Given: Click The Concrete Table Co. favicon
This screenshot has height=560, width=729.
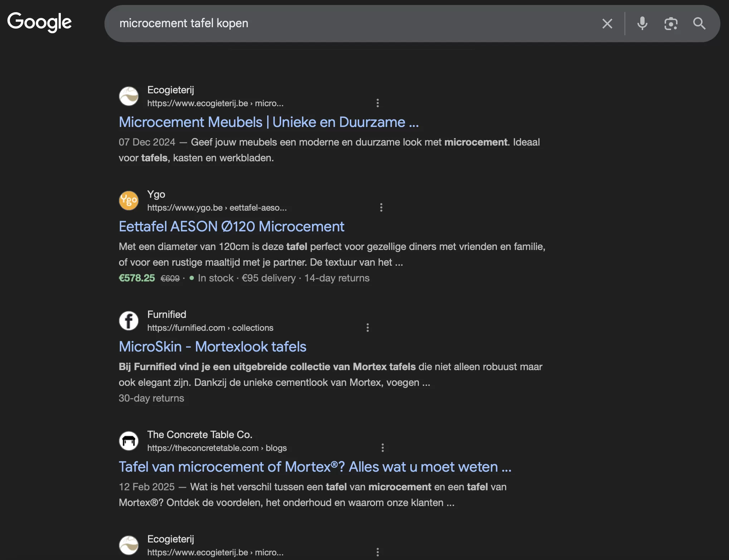Looking at the screenshot, I should pos(128,441).
